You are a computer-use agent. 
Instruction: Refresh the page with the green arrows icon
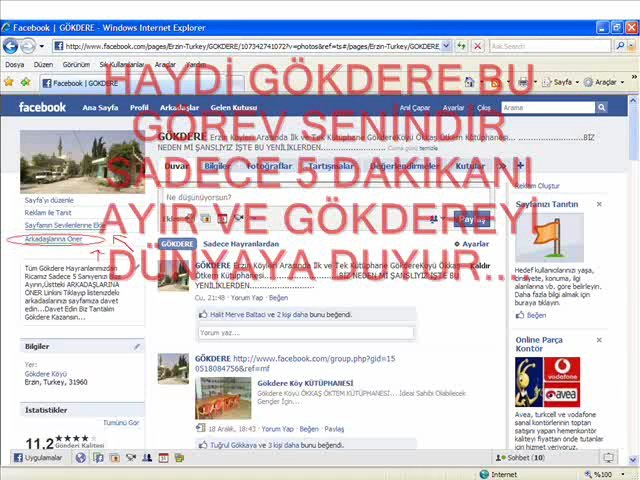[462, 46]
